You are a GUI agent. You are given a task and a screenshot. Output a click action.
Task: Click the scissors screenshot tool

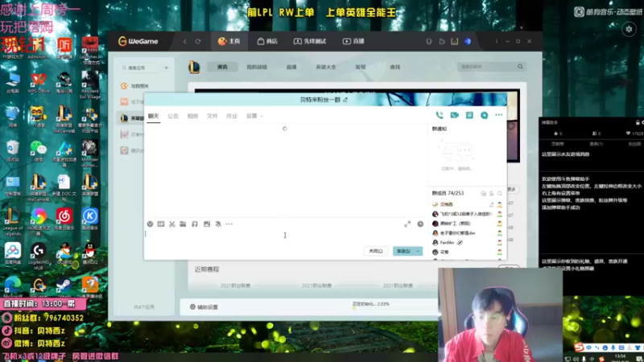coord(172,224)
